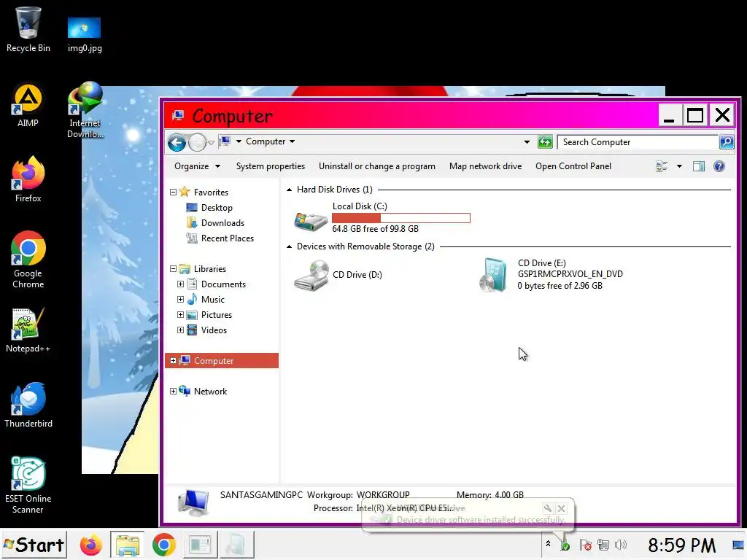
Task: Launch Firefox from its desktop shortcut
Action: pos(28,179)
